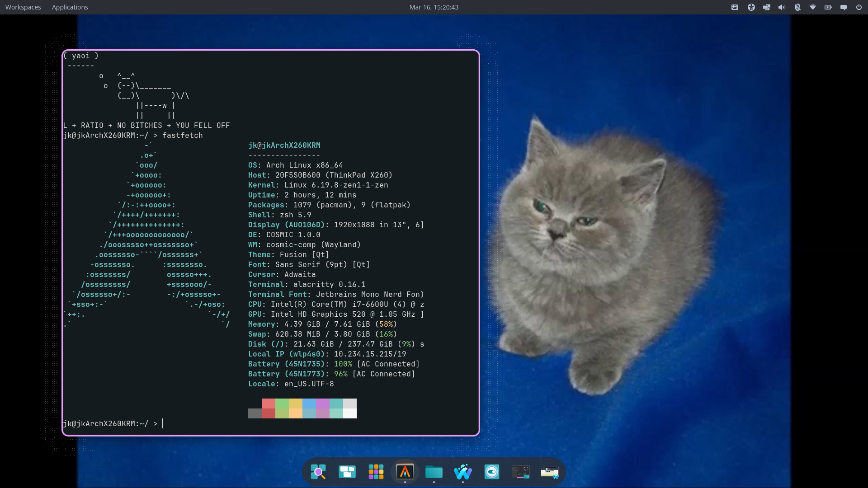Open the Workspaces menu
Image resolution: width=868 pixels, height=488 pixels.
click(x=23, y=7)
